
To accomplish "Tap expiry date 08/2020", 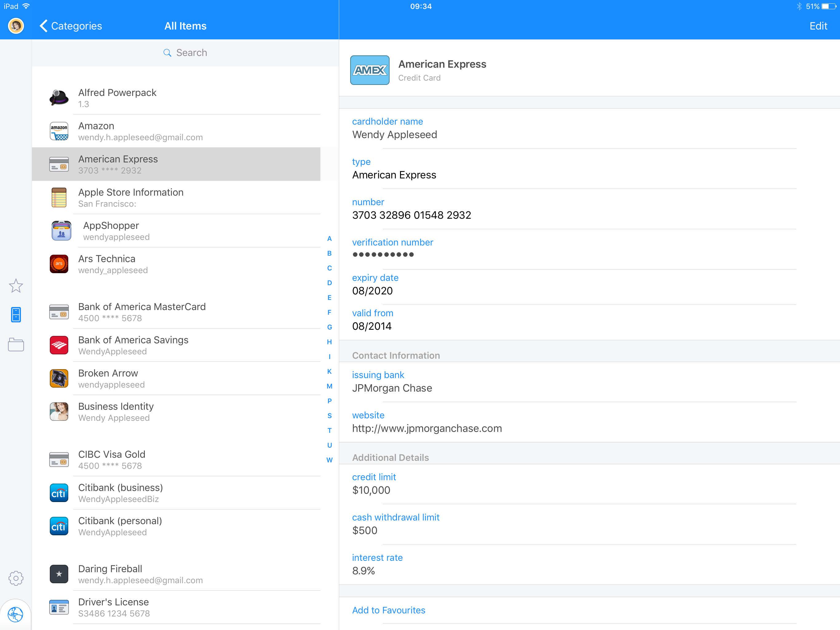I will click(x=373, y=291).
